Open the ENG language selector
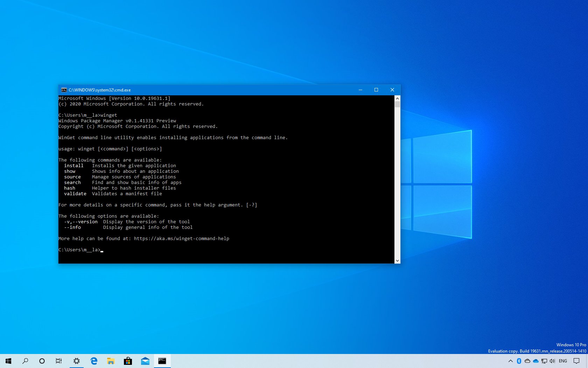588x368 pixels. 563,361
